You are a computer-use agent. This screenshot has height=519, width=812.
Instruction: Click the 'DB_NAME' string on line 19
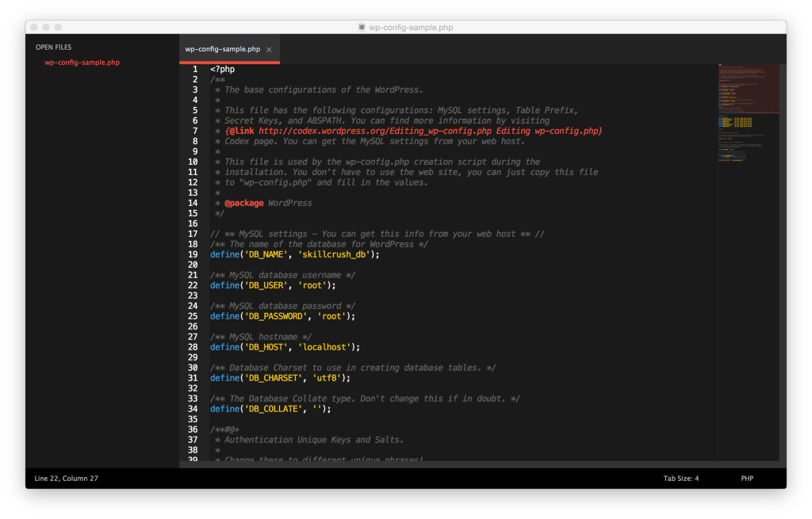coord(266,254)
